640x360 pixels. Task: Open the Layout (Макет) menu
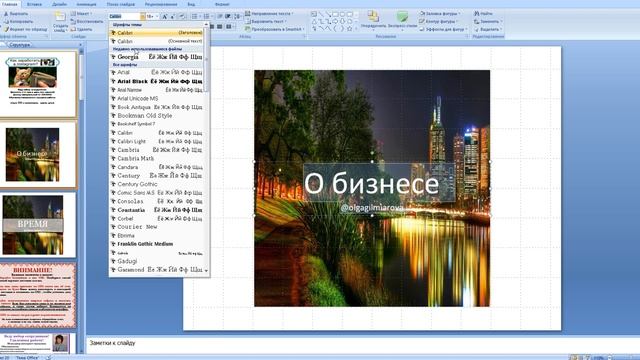pyautogui.click(x=81, y=13)
